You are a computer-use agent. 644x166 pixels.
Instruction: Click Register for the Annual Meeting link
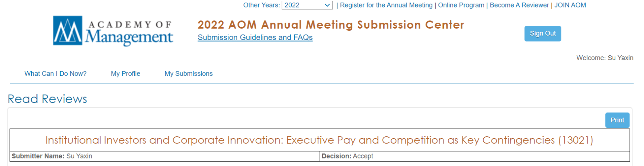point(386,5)
